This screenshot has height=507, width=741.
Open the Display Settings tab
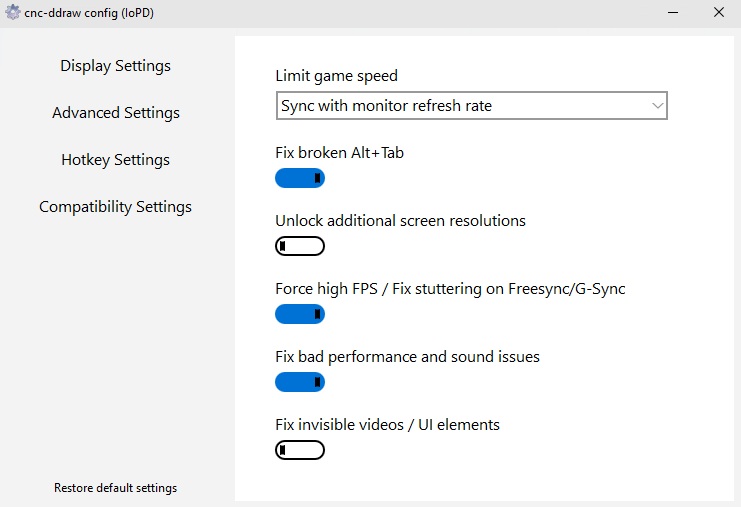115,66
